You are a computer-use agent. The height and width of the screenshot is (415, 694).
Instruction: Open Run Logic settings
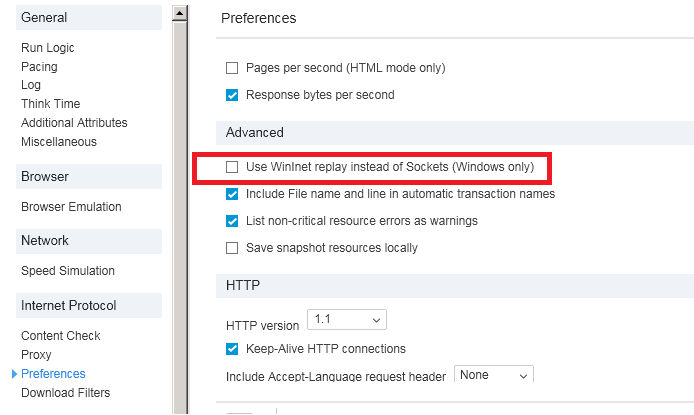pyautogui.click(x=47, y=48)
